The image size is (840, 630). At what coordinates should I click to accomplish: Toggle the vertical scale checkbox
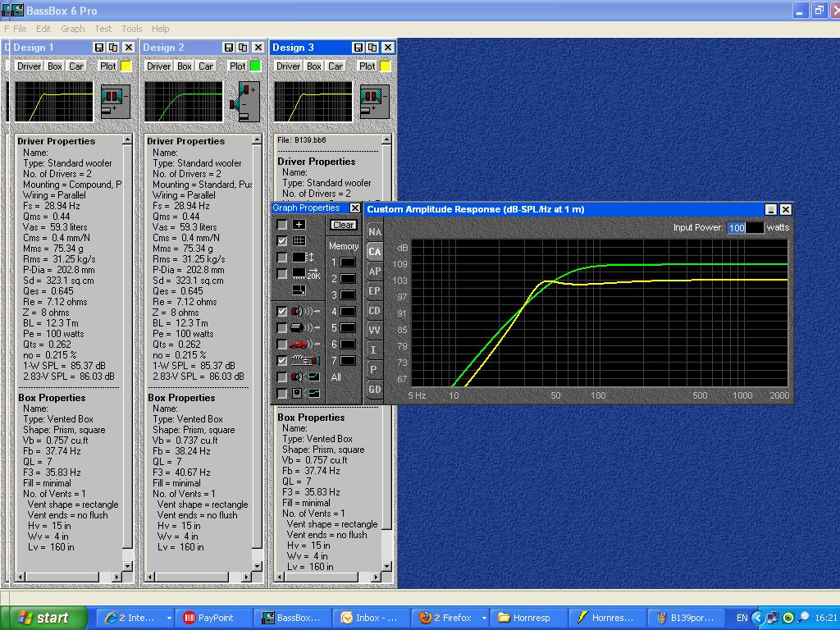(282, 258)
